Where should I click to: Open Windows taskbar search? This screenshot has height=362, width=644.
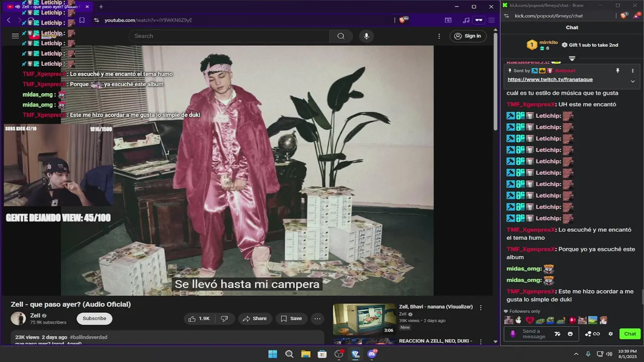pos(289,354)
